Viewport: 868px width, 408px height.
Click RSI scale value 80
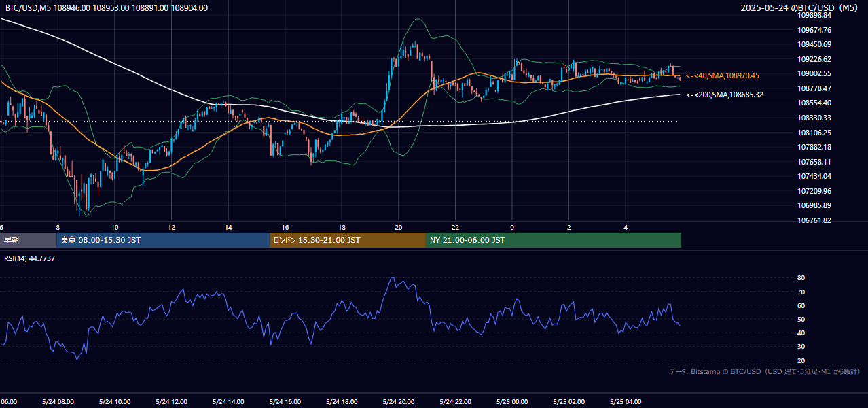pos(801,278)
